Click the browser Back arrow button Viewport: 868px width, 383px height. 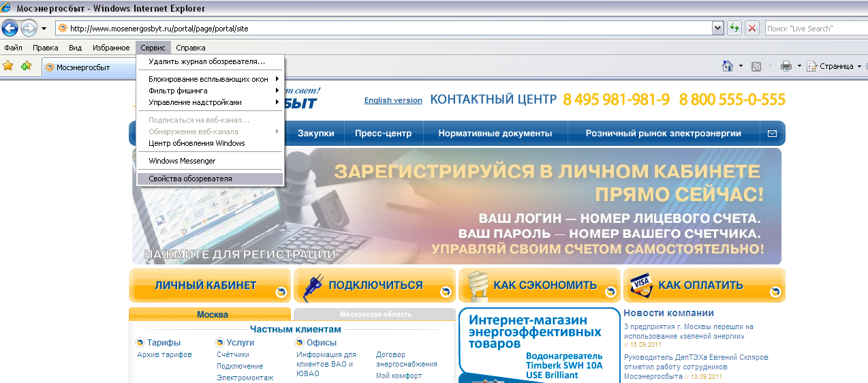(x=10, y=28)
